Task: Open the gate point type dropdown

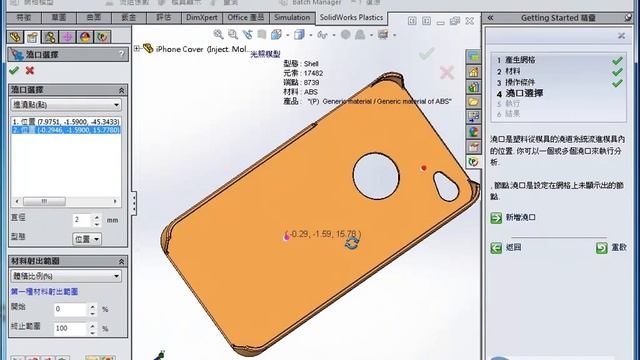Action: (x=66, y=105)
